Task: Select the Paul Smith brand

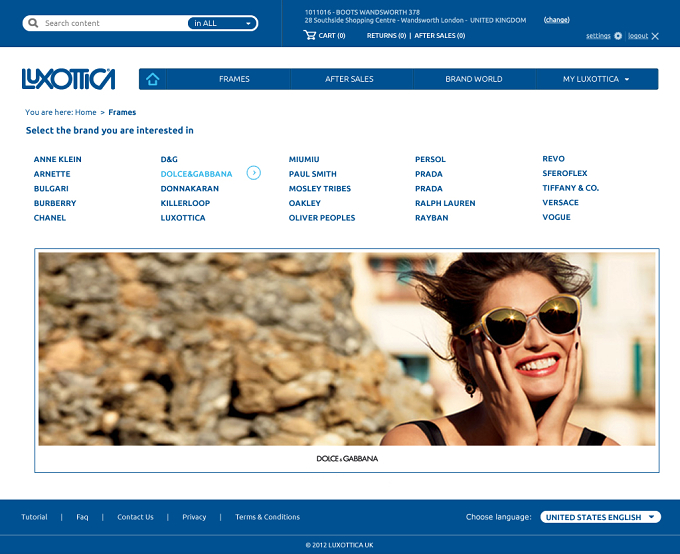Action: pos(313,174)
